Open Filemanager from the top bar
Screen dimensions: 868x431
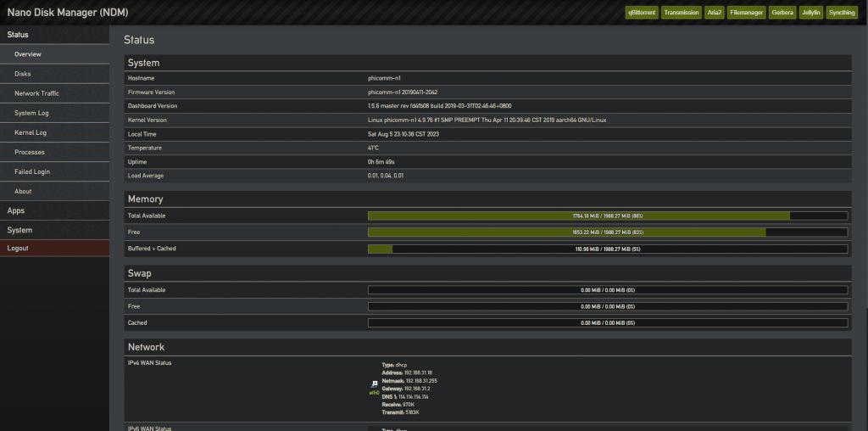point(748,13)
